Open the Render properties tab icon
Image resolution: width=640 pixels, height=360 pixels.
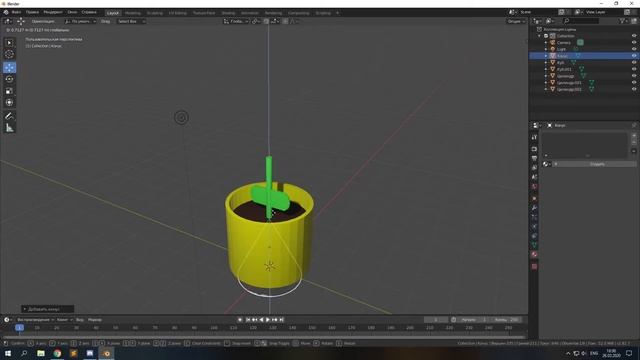pos(534,149)
